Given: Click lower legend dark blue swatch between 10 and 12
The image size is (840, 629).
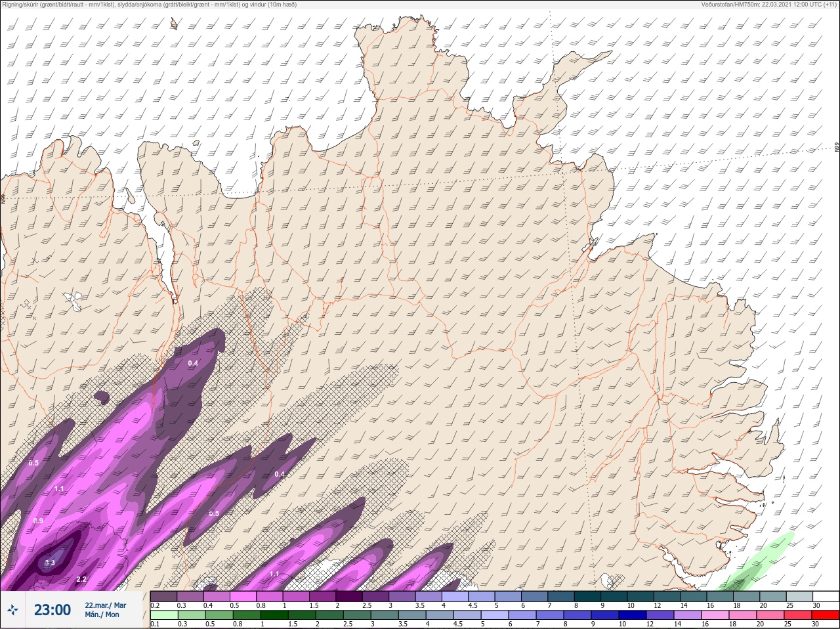Looking at the screenshot, I should (633, 615).
